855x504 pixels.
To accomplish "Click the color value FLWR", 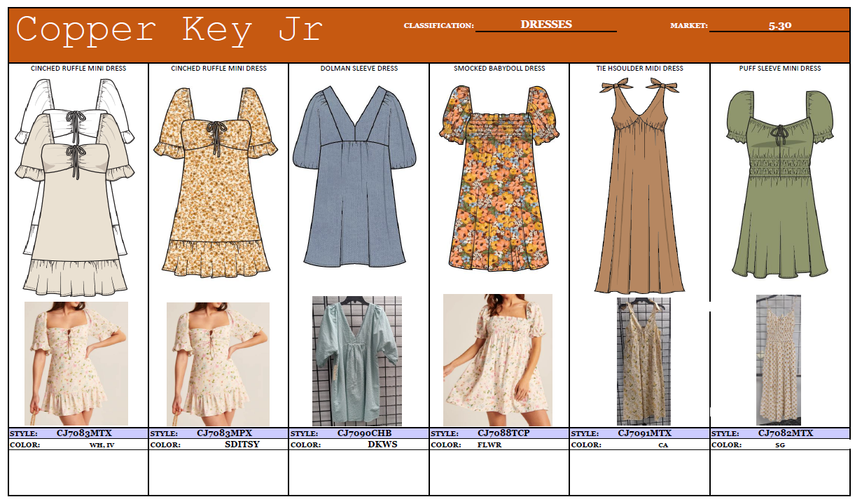I will (488, 445).
